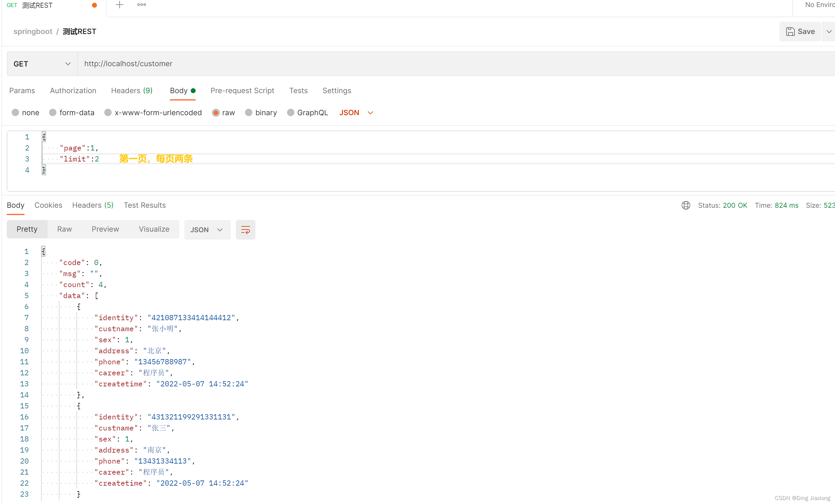Open the response Headers (5) tab

tap(93, 205)
